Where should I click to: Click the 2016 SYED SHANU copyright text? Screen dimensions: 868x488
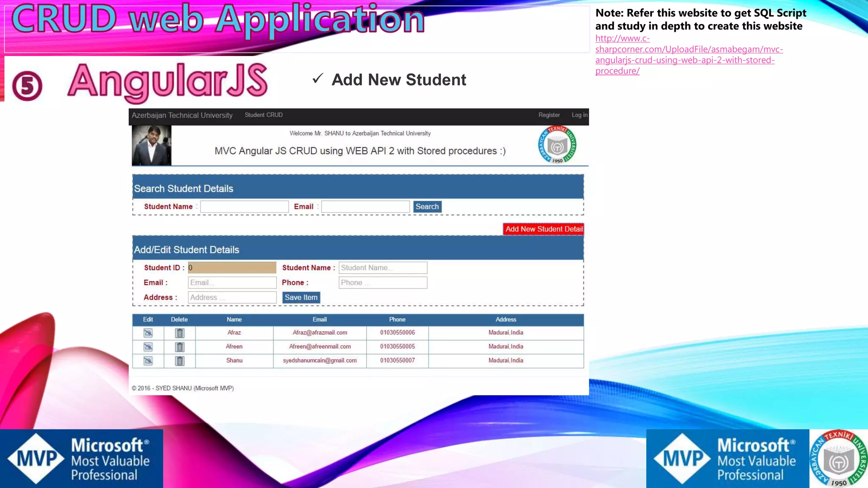(183, 388)
